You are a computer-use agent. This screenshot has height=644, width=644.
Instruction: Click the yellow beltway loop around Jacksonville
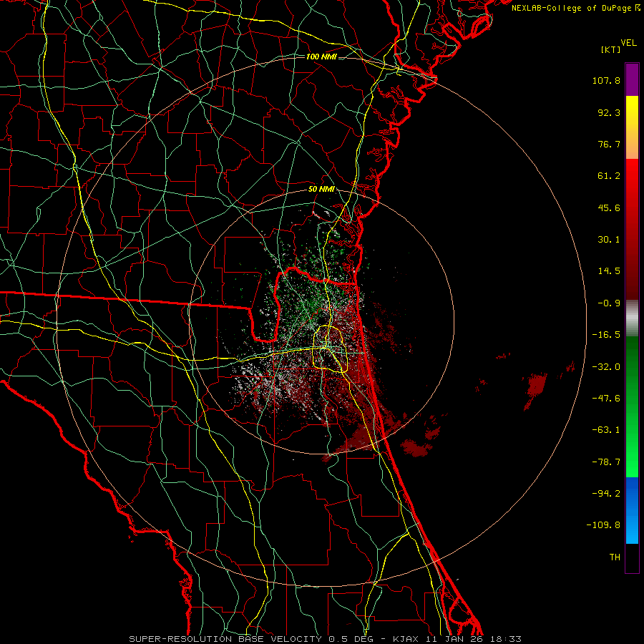[331, 349]
